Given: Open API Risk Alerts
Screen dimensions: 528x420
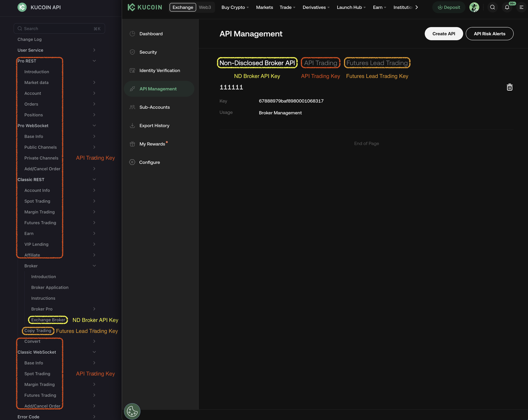Looking at the screenshot, I should [489, 34].
